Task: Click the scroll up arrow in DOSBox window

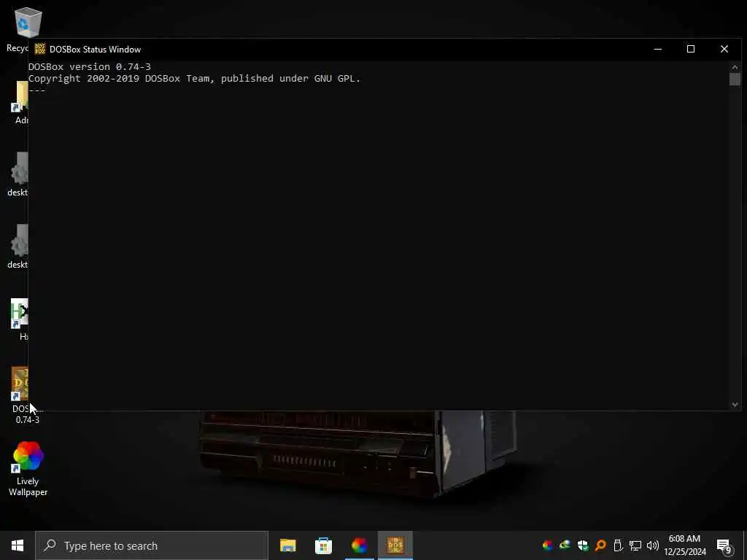Action: coord(735,66)
